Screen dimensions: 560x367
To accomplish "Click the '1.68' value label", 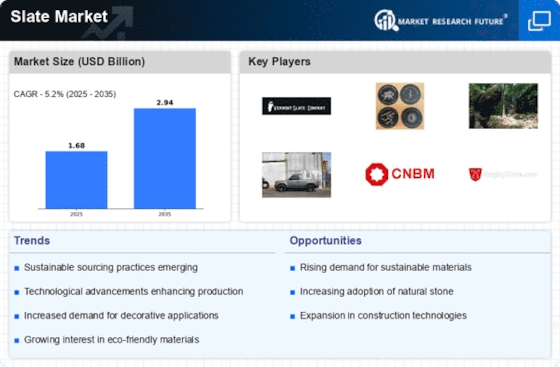I will pos(76,145).
